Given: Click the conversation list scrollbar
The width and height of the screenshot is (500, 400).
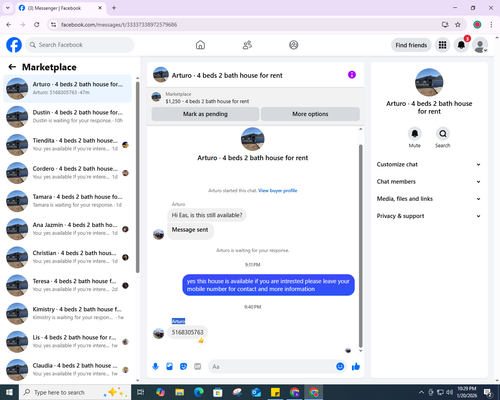Looking at the screenshot, I should tap(137, 177).
